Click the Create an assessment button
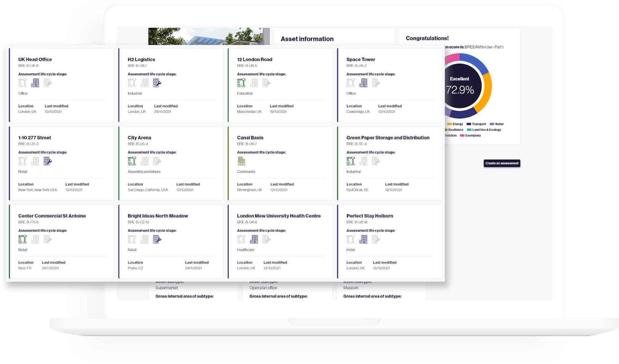 [502, 163]
